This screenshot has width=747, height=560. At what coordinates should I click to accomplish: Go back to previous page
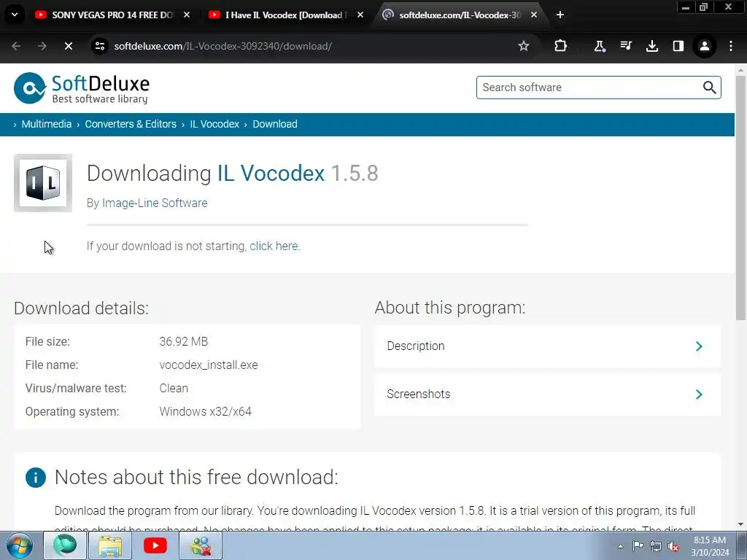pos(16,46)
